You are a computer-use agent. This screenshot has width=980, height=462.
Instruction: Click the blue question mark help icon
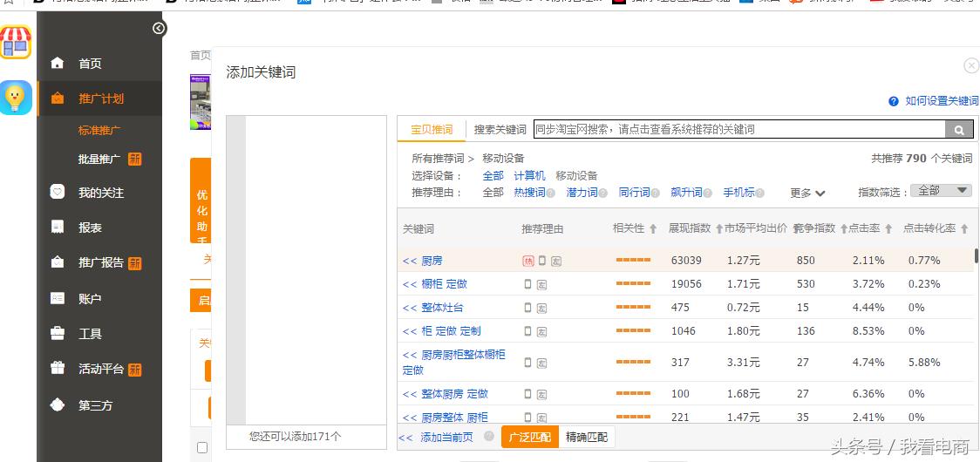tap(894, 101)
